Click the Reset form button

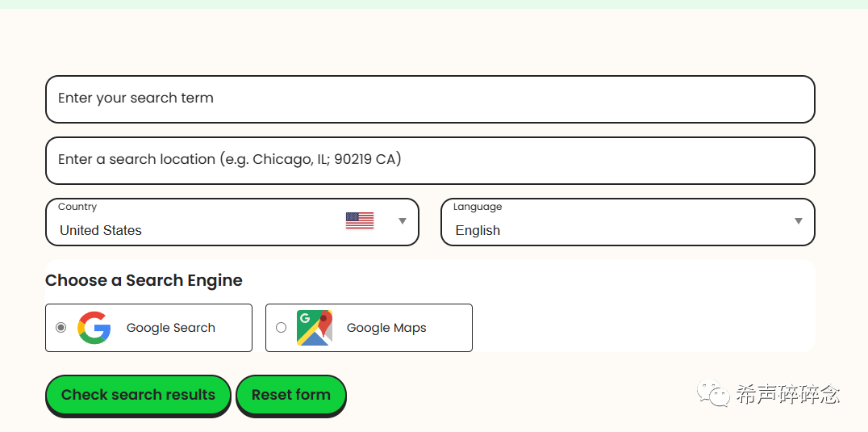point(291,395)
